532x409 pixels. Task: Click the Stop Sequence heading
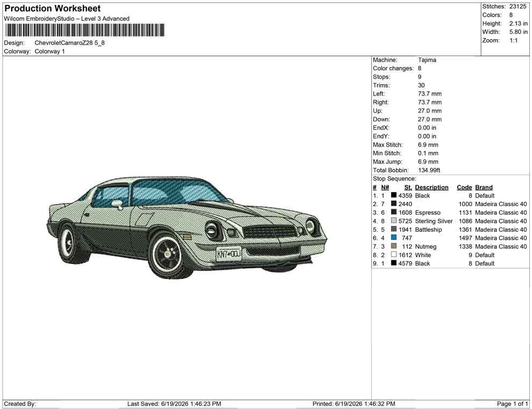pos(394,179)
